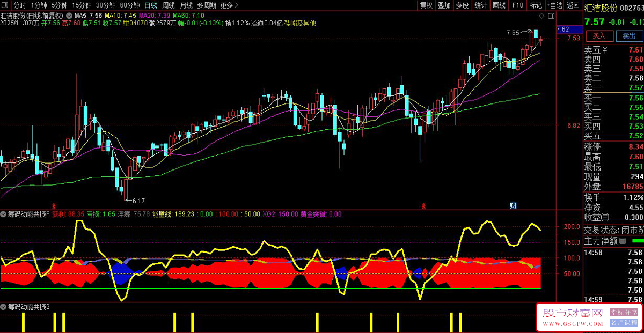Click the MA5: 7.56 label
Viewport: 644px width, 333px height.
click(x=89, y=15)
